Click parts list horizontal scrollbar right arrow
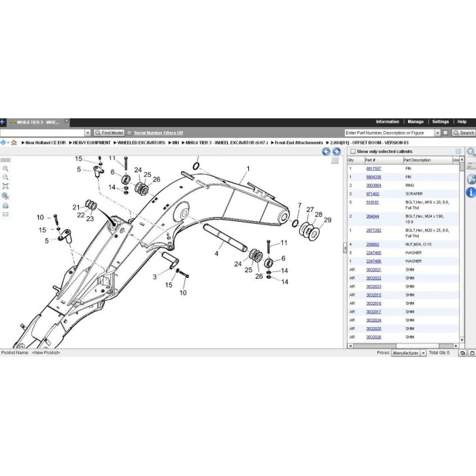 (x=456, y=345)
